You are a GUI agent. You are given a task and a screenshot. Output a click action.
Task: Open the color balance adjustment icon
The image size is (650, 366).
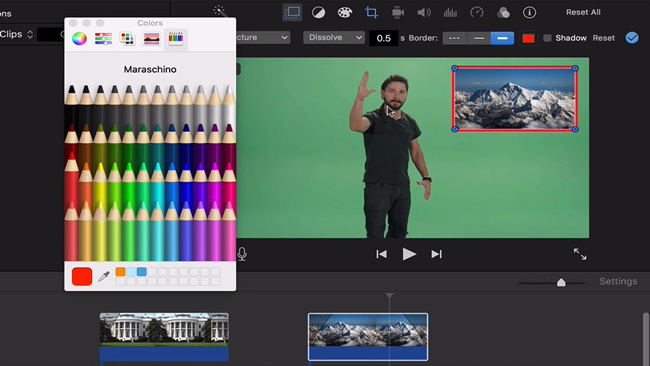coord(318,12)
